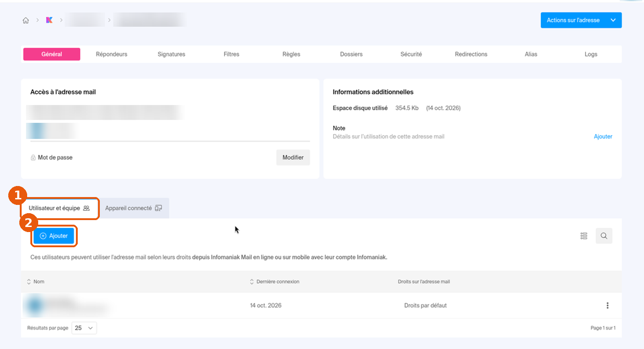Sort by Nom column
The width and height of the screenshot is (644, 349).
(x=35, y=281)
